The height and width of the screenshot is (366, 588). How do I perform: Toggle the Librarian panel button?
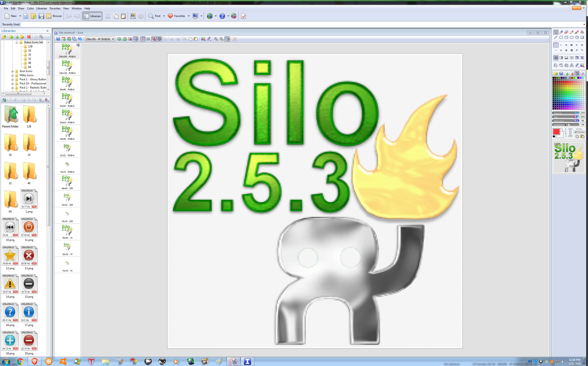pyautogui.click(x=92, y=16)
